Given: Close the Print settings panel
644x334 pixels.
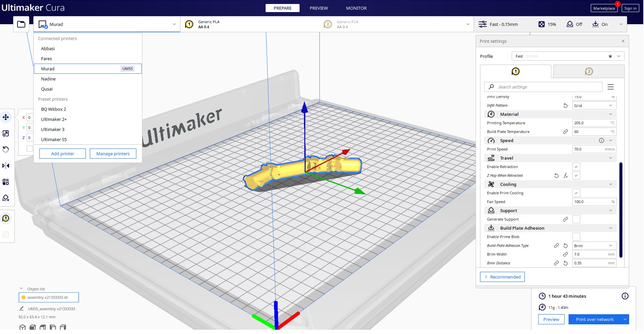Looking at the screenshot, I should (623, 41).
